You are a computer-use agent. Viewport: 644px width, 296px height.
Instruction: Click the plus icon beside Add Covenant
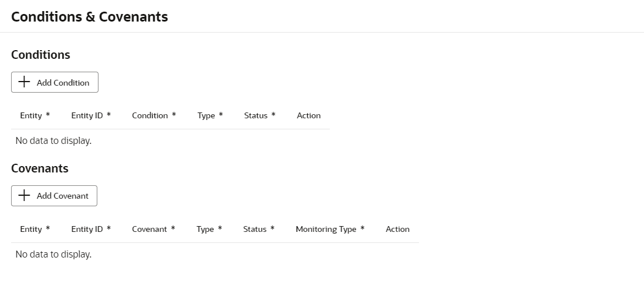pyautogui.click(x=24, y=196)
